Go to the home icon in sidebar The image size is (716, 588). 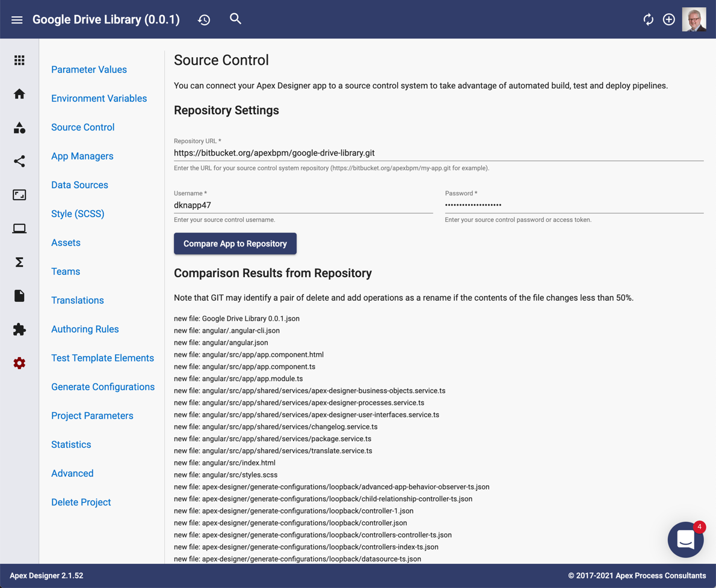(19, 94)
